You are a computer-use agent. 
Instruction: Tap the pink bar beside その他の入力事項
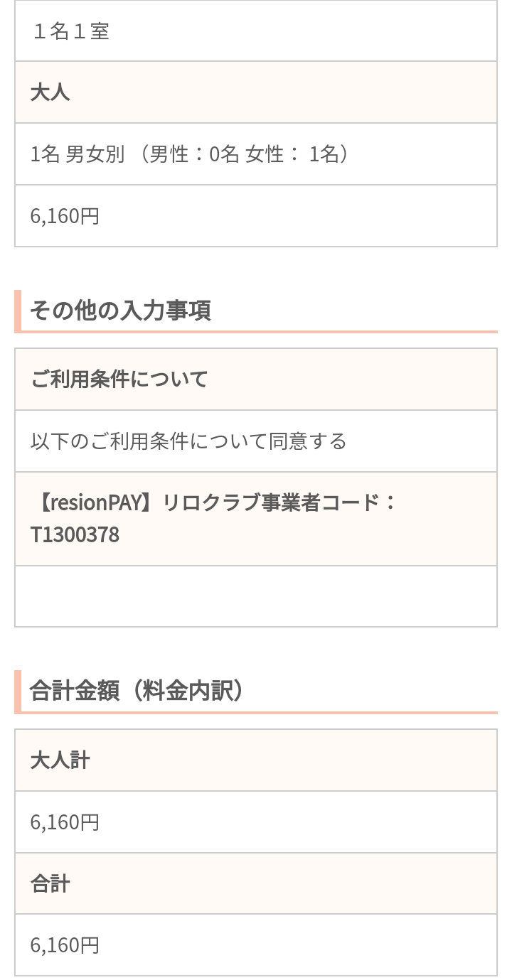[x=18, y=311]
